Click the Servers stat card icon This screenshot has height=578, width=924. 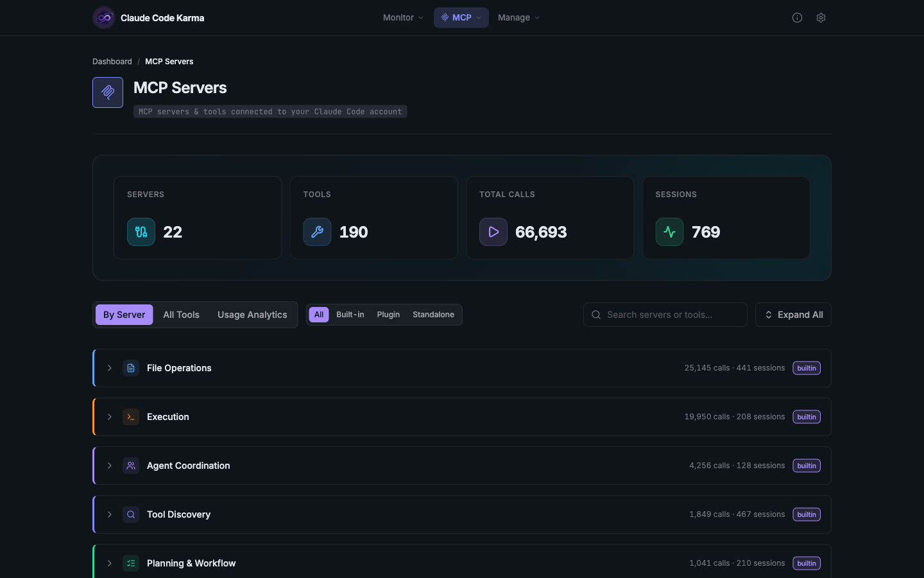(141, 232)
